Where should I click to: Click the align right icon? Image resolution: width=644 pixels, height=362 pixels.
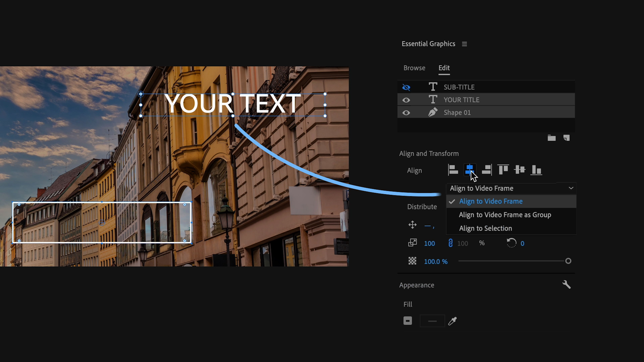pyautogui.click(x=487, y=170)
